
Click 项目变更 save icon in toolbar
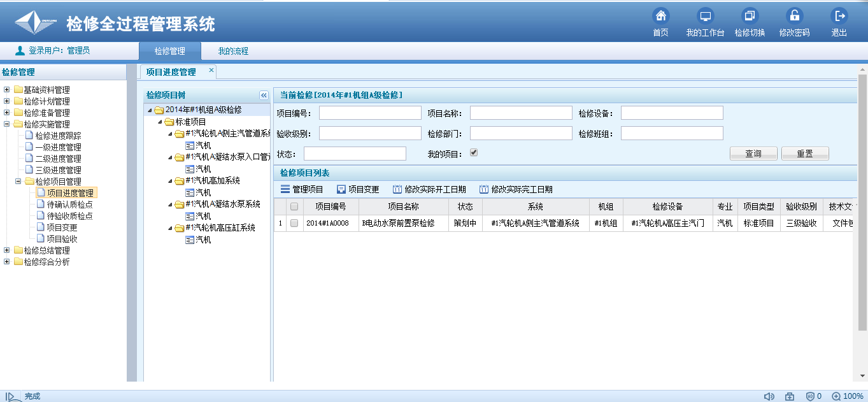tap(341, 190)
